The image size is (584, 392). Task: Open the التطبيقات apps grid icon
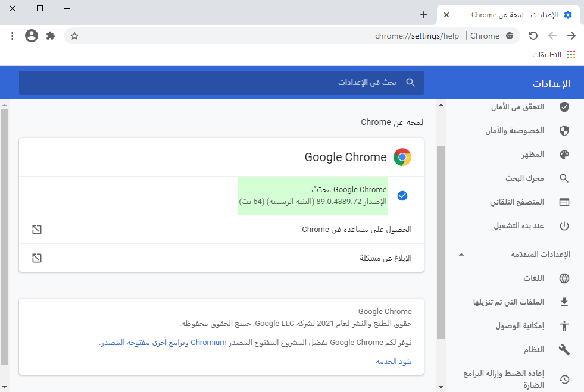click(x=571, y=55)
